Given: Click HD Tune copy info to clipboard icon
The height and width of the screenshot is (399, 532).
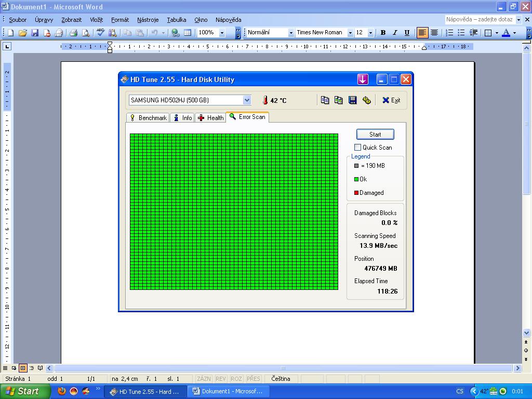Looking at the screenshot, I should point(325,100).
